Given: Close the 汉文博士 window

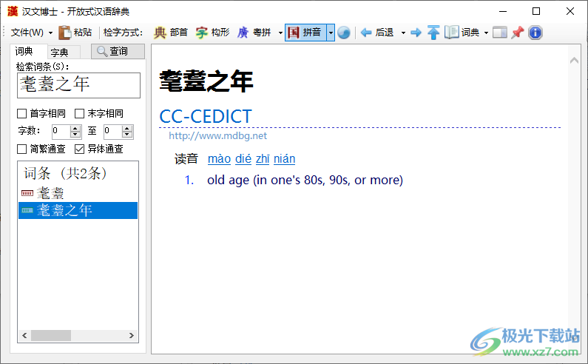Looking at the screenshot, I should click(570, 11).
